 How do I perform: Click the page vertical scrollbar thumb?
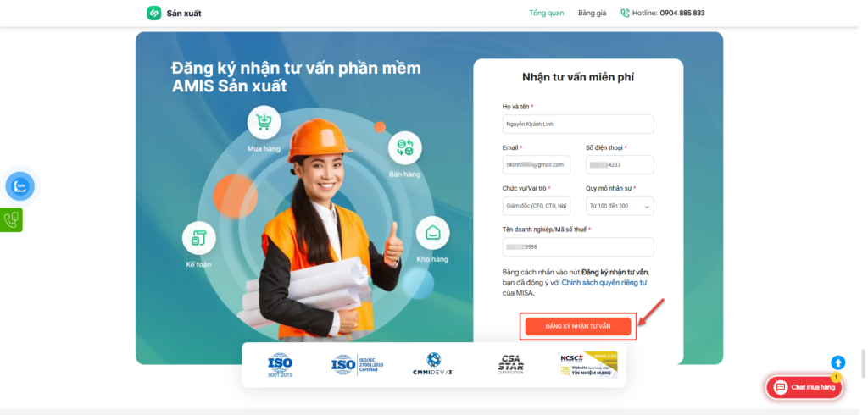click(863, 363)
